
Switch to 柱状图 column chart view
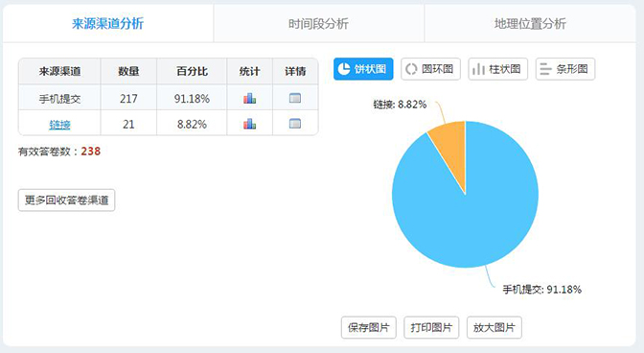497,69
